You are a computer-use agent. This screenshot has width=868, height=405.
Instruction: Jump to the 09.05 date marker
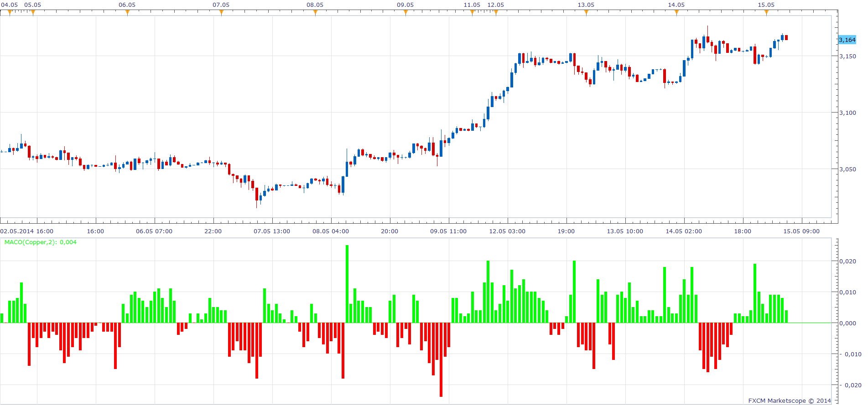[405, 12]
